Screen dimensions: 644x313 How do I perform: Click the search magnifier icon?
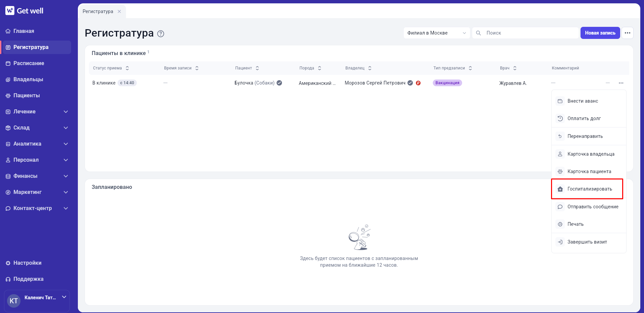[479, 33]
